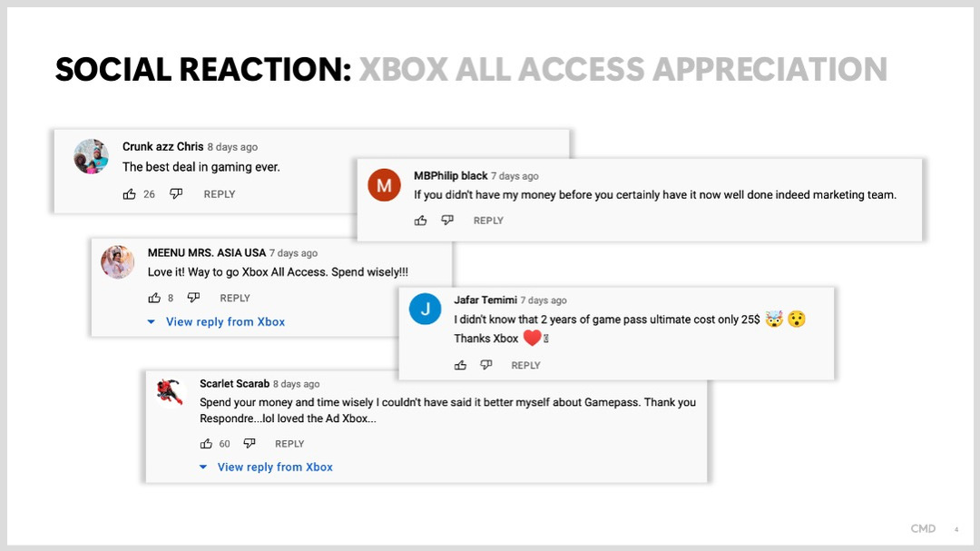Select the red heart emoji after Thanks Xbox
This screenshot has width=980, height=551.
click(532, 339)
